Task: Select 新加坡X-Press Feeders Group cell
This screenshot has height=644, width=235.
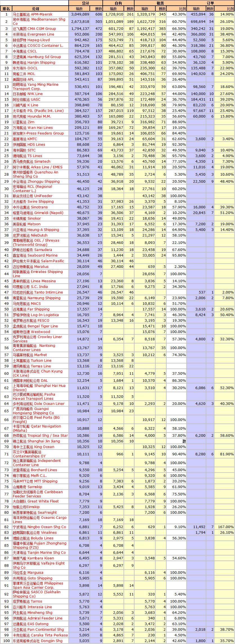Action: click(38, 133)
